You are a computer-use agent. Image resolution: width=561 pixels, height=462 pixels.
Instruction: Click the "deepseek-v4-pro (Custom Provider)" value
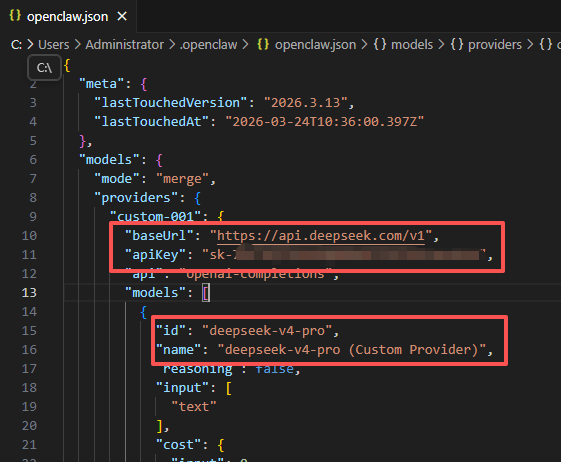point(352,350)
